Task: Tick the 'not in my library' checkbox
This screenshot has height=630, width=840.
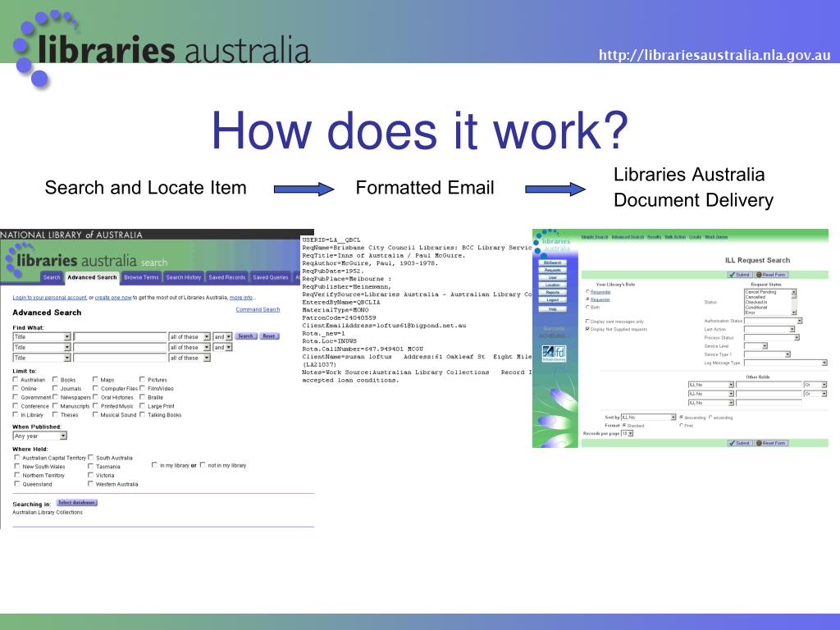Action: (203, 465)
